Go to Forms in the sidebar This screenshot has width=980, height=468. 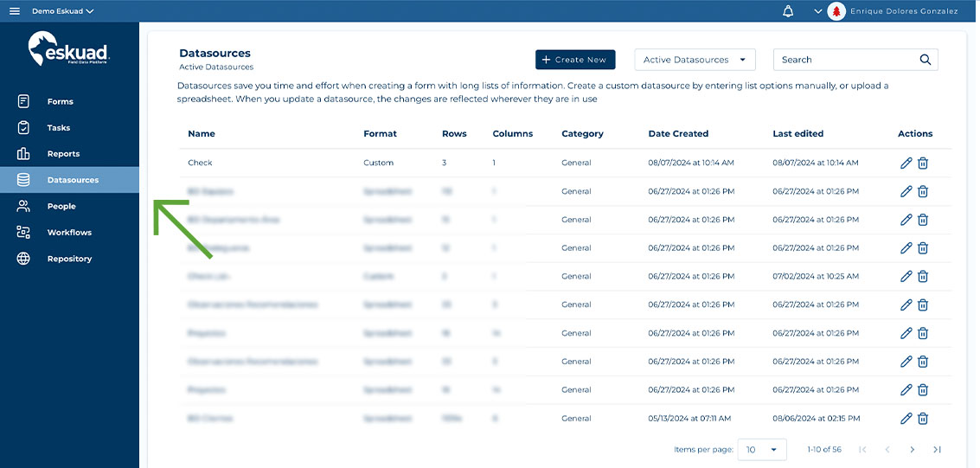click(x=60, y=102)
